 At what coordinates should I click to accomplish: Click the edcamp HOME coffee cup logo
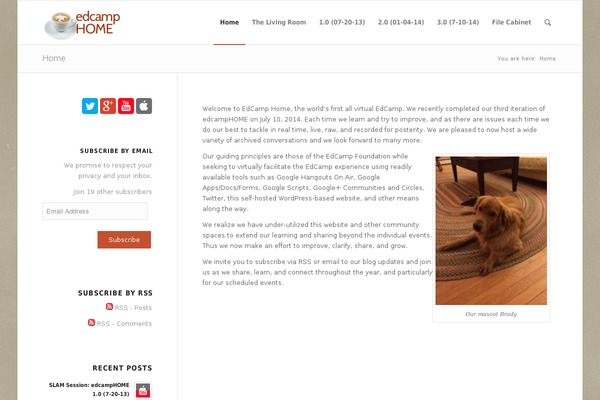[x=82, y=24]
